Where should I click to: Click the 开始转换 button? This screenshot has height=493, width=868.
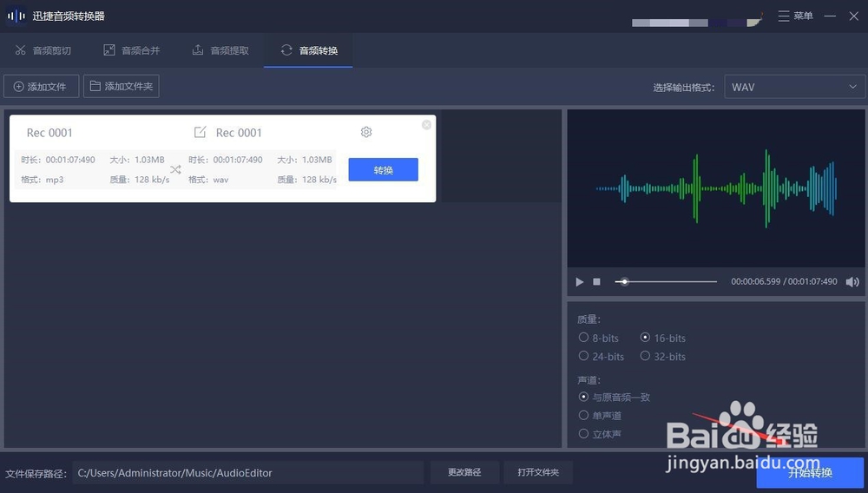point(810,472)
